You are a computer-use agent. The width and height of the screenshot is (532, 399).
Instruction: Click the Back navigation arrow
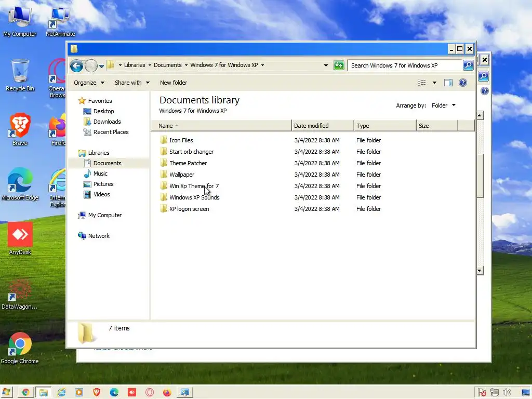(77, 65)
